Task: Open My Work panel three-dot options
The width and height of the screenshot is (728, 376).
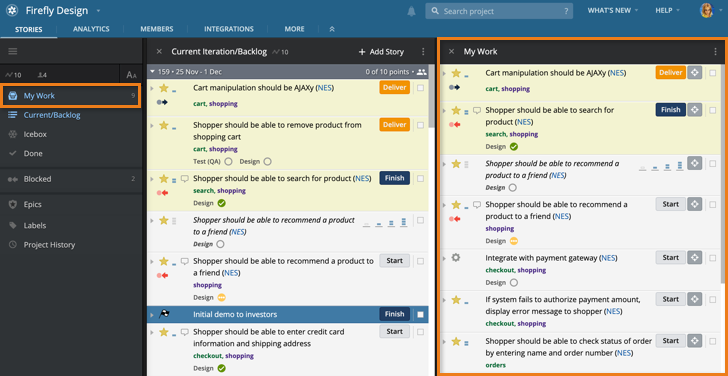Action: [715, 52]
